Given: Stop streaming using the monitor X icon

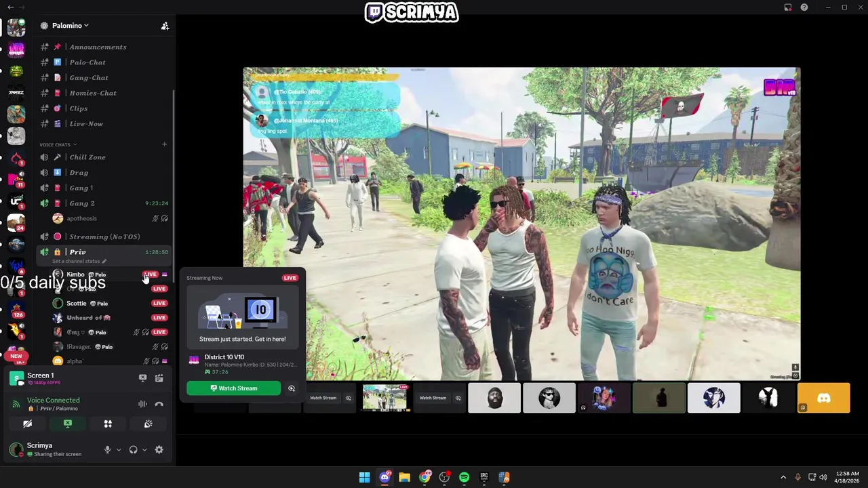Looking at the screenshot, I should coord(142,378).
